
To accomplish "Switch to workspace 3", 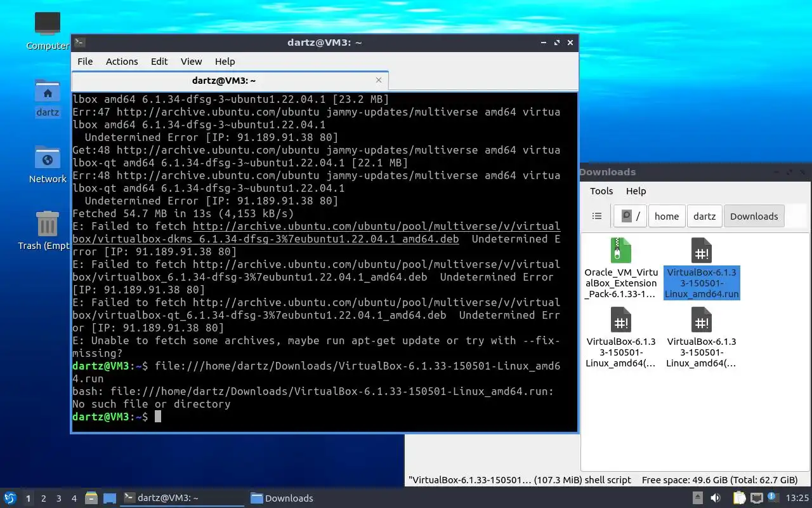I will pos(58,498).
